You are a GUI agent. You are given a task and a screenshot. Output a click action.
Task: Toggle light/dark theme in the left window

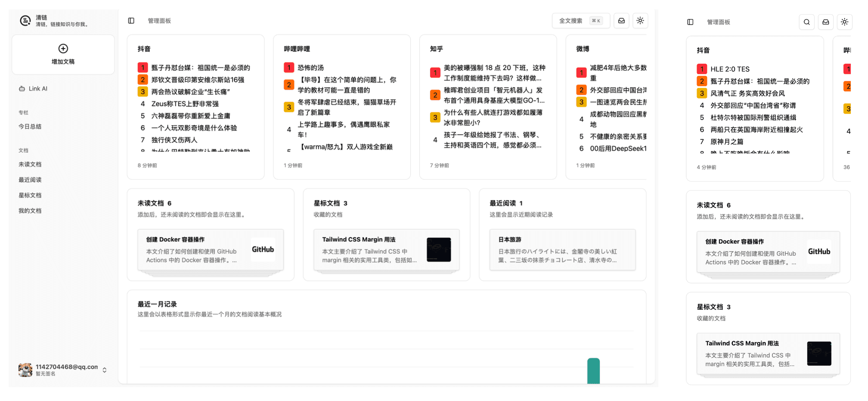pyautogui.click(x=640, y=21)
